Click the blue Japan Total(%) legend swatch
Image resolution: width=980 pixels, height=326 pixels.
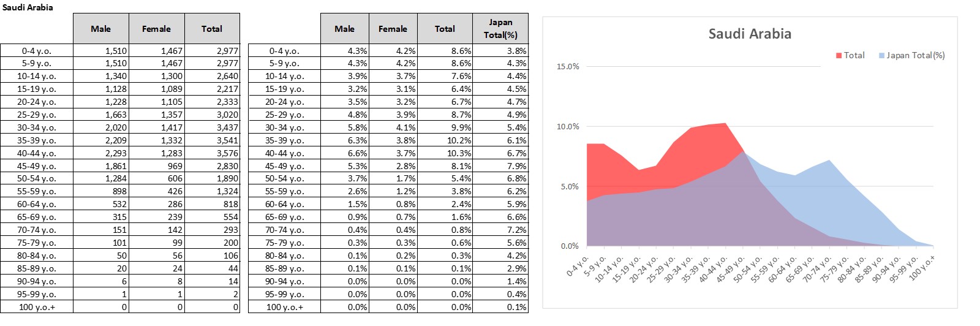click(x=881, y=56)
